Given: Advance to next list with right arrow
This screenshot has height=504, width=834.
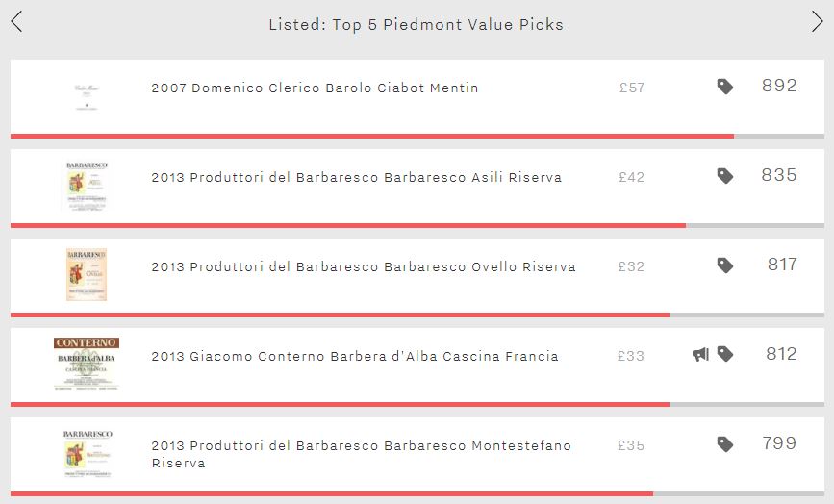Looking at the screenshot, I should 818,22.
